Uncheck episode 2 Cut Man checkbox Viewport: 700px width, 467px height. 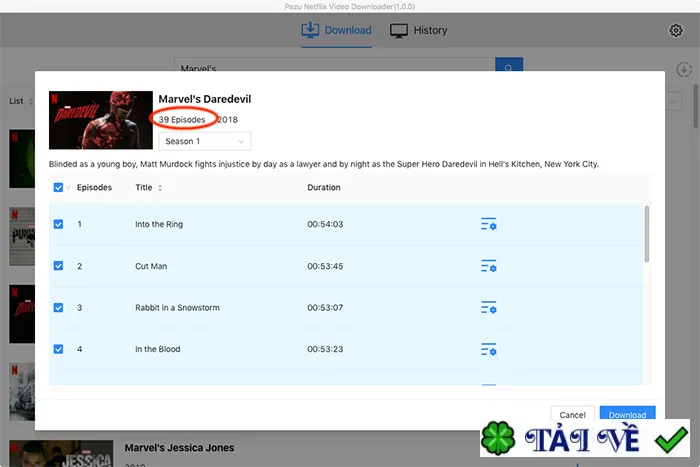58,266
